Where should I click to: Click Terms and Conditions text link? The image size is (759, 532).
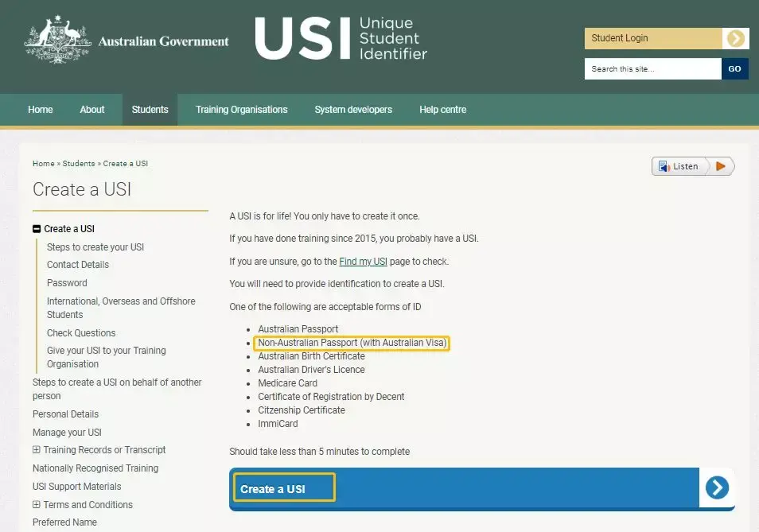[88, 504]
